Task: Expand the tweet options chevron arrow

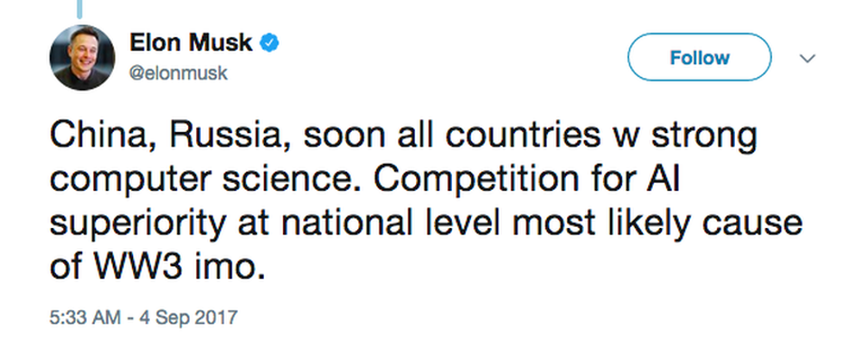Action: (x=808, y=58)
